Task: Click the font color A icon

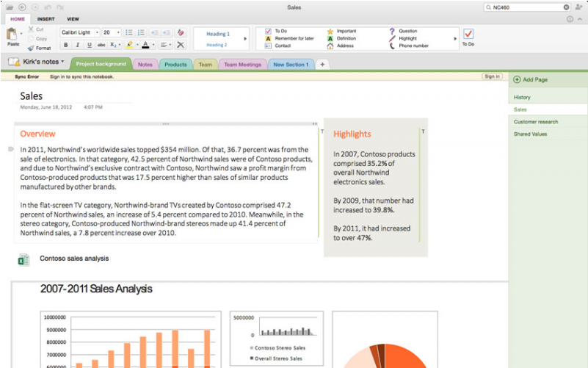Action: tap(145, 45)
